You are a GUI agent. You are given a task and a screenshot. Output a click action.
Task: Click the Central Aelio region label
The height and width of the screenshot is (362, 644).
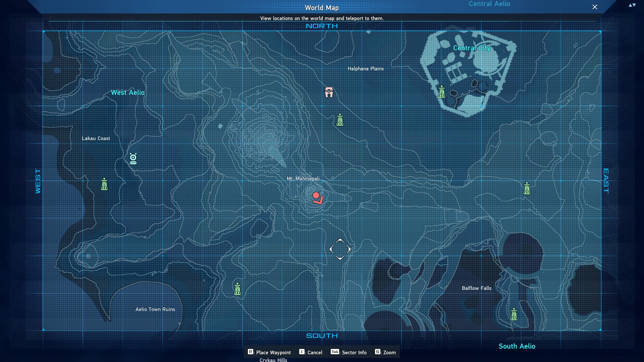tap(489, 4)
